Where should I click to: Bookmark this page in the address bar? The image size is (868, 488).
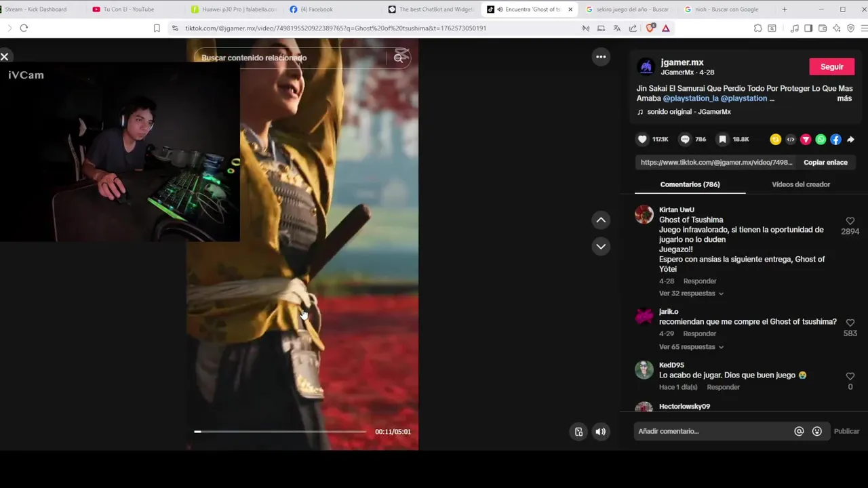pos(157,28)
